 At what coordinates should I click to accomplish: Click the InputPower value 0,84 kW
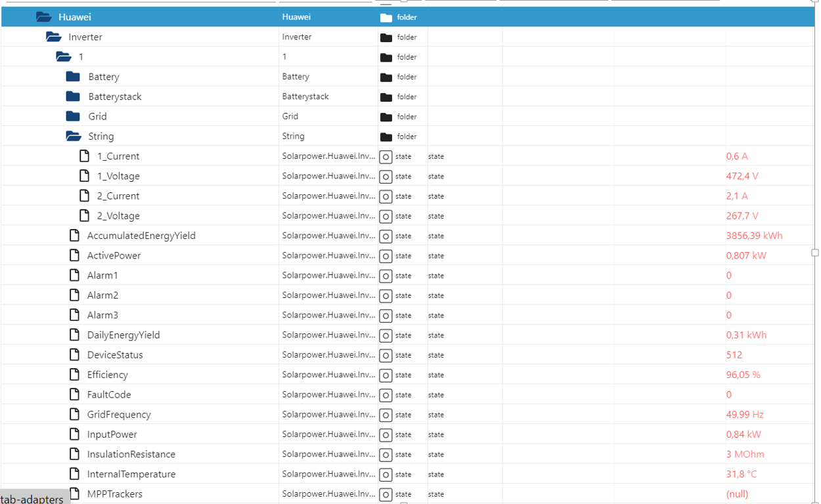click(743, 434)
